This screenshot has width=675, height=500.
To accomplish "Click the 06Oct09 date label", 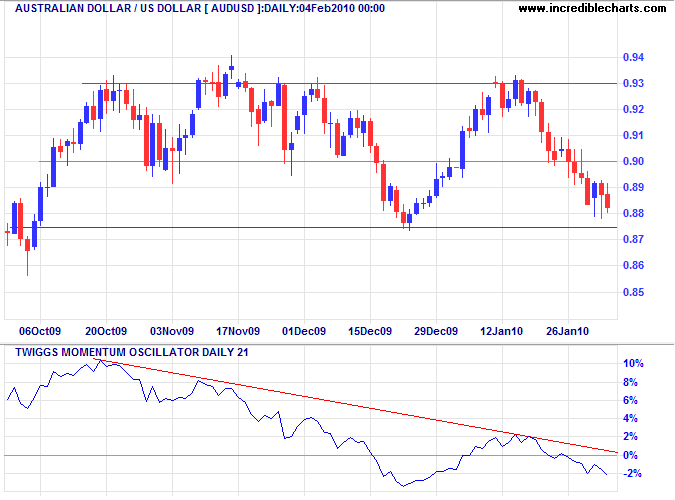I will (x=40, y=331).
